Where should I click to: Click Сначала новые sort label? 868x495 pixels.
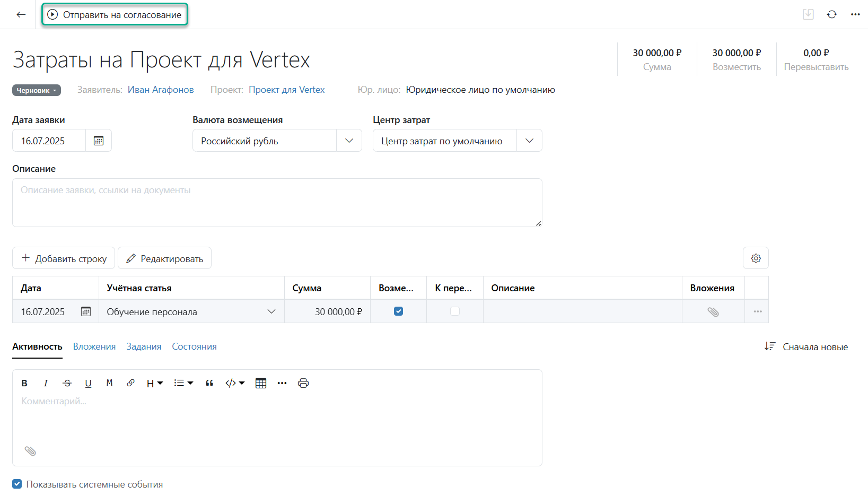click(815, 347)
